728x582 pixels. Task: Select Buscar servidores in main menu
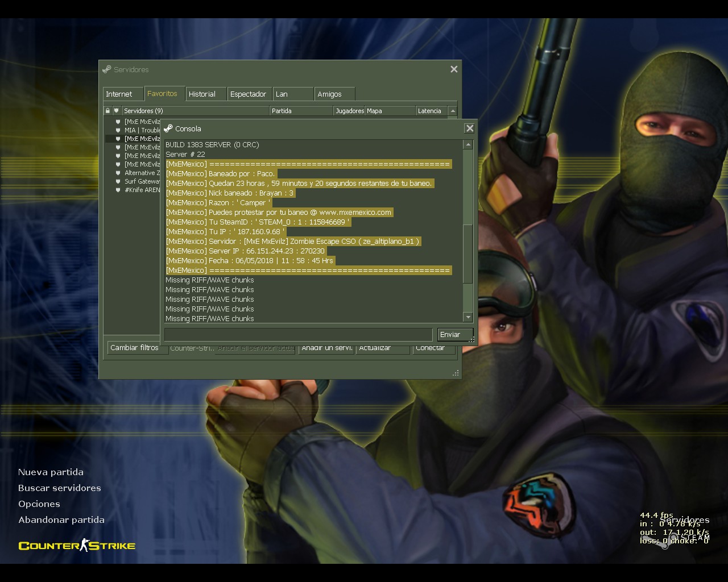[x=60, y=488]
